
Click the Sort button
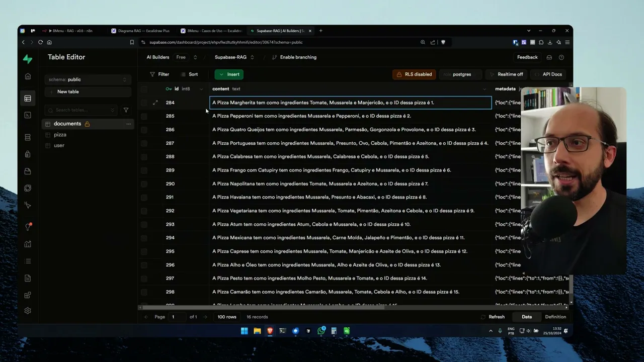[x=189, y=74]
